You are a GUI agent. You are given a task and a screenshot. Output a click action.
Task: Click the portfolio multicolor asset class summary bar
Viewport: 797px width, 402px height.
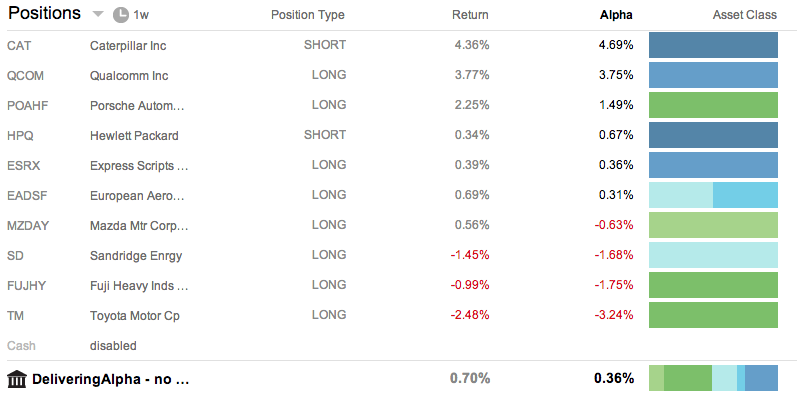pos(713,378)
